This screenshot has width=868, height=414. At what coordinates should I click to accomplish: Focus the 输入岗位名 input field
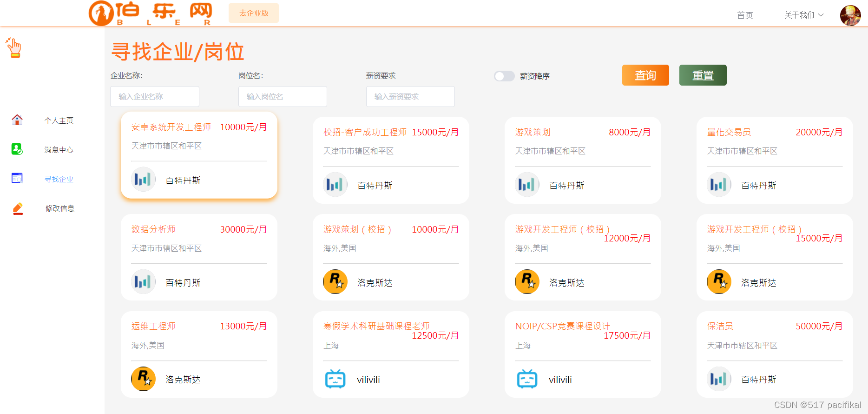(283, 96)
